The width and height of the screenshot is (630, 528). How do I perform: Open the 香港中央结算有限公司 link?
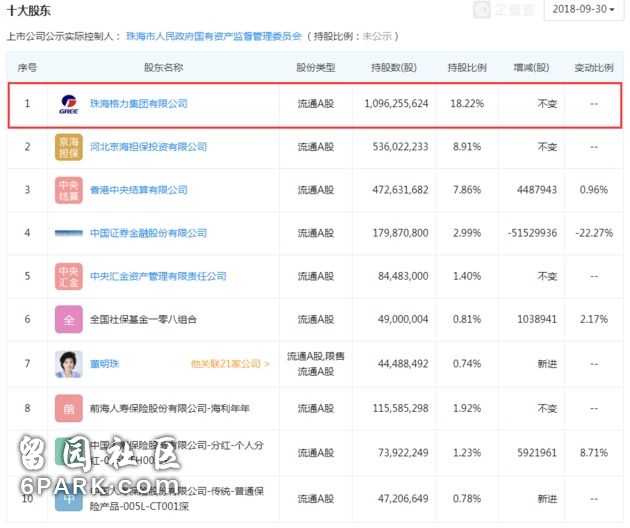(x=139, y=190)
